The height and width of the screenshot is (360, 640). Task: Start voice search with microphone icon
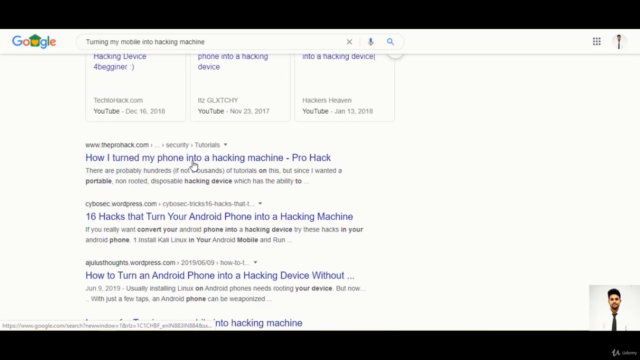pyautogui.click(x=371, y=42)
